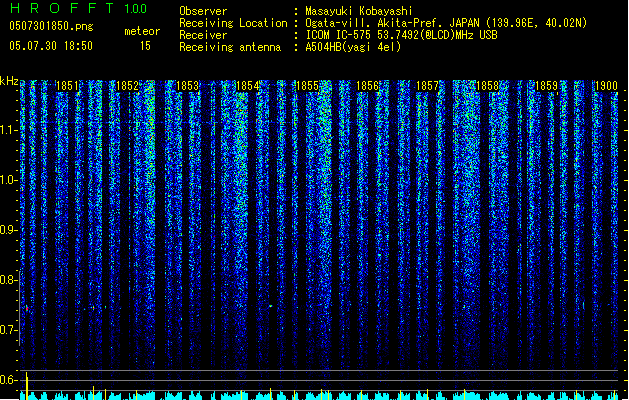Click the 1.0 kHz axis label
Viewport: 629px width, 400px height.
pos(8,180)
